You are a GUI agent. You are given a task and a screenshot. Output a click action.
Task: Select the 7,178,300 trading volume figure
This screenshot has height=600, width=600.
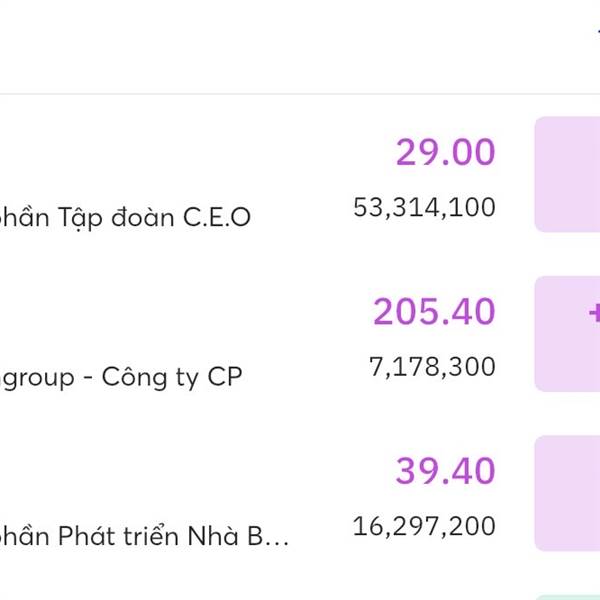point(432,367)
